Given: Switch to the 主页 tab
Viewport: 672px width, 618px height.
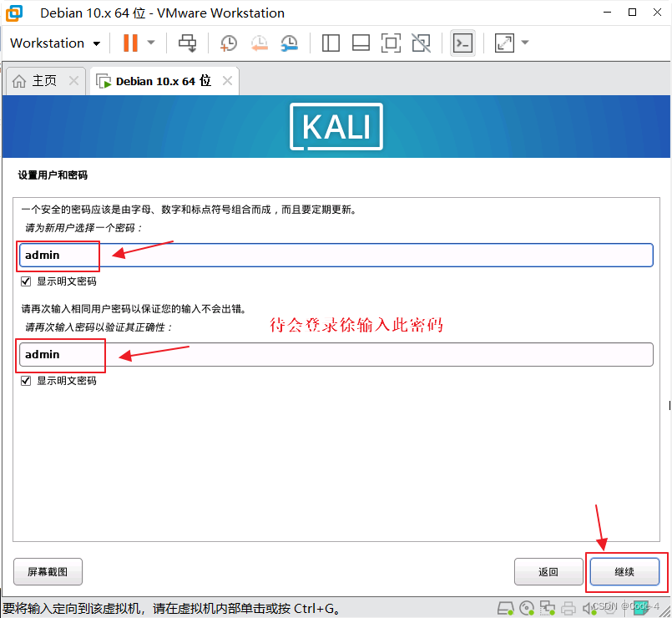Looking at the screenshot, I should tap(40, 80).
